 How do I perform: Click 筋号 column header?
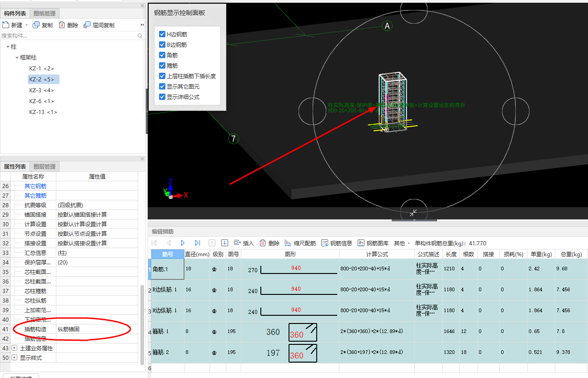167,254
